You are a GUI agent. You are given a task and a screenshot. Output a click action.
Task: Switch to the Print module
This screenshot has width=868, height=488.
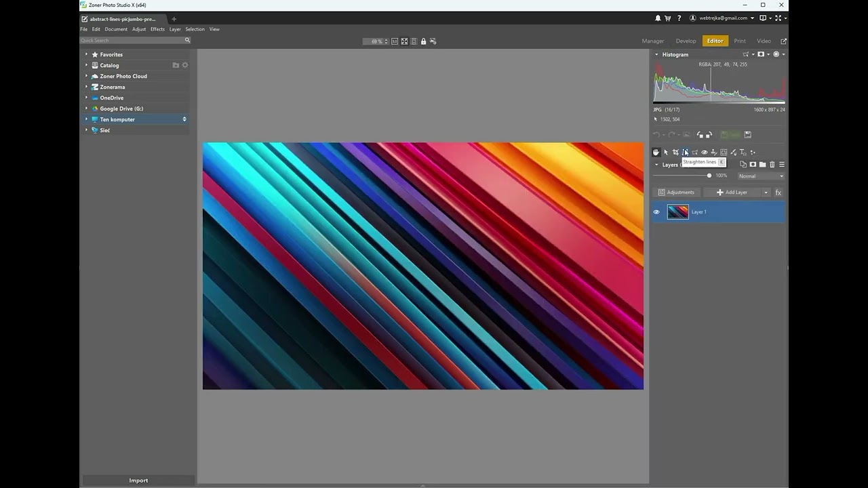tap(740, 41)
